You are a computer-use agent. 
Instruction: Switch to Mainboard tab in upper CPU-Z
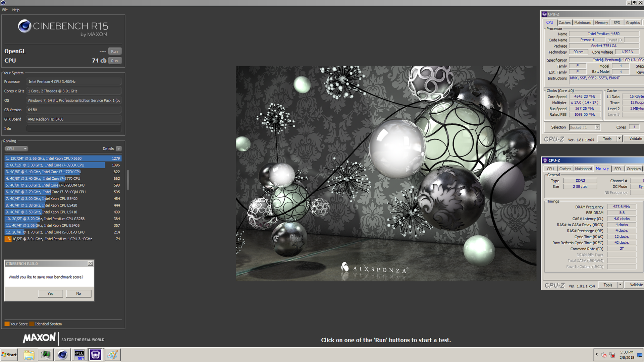[x=583, y=22]
